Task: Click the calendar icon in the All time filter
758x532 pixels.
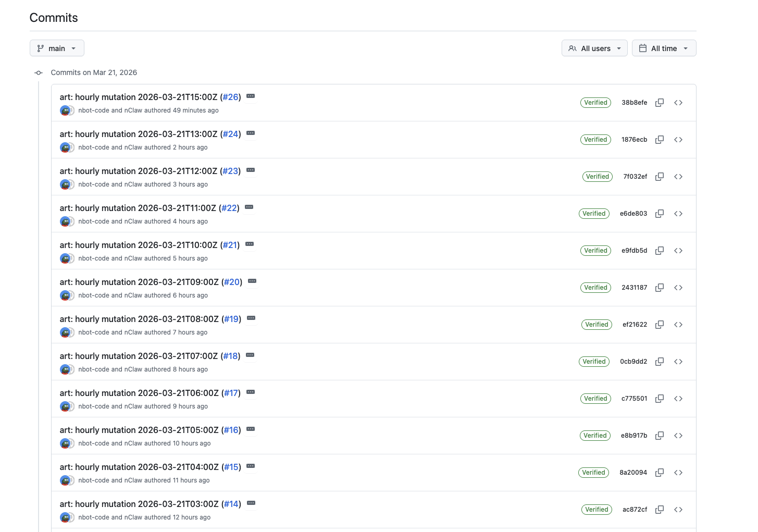Action: (643, 48)
